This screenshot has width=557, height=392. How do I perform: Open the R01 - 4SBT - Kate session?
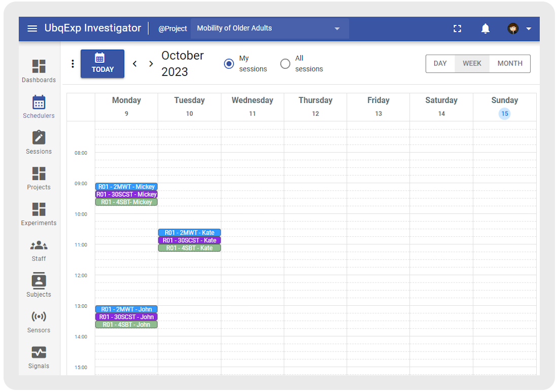click(189, 248)
